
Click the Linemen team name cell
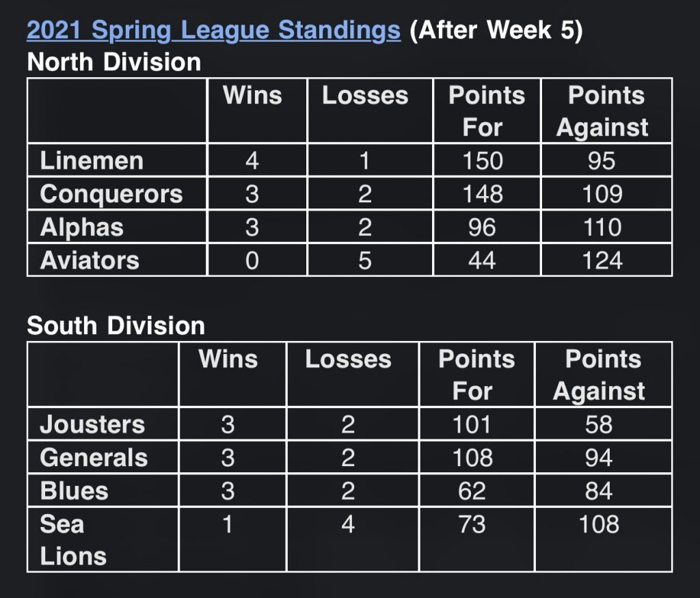[92, 161]
